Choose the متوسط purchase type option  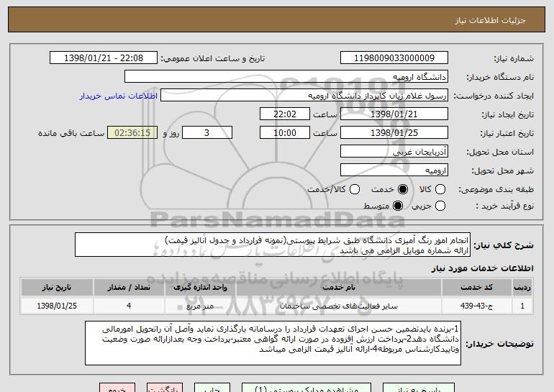tap(397, 206)
